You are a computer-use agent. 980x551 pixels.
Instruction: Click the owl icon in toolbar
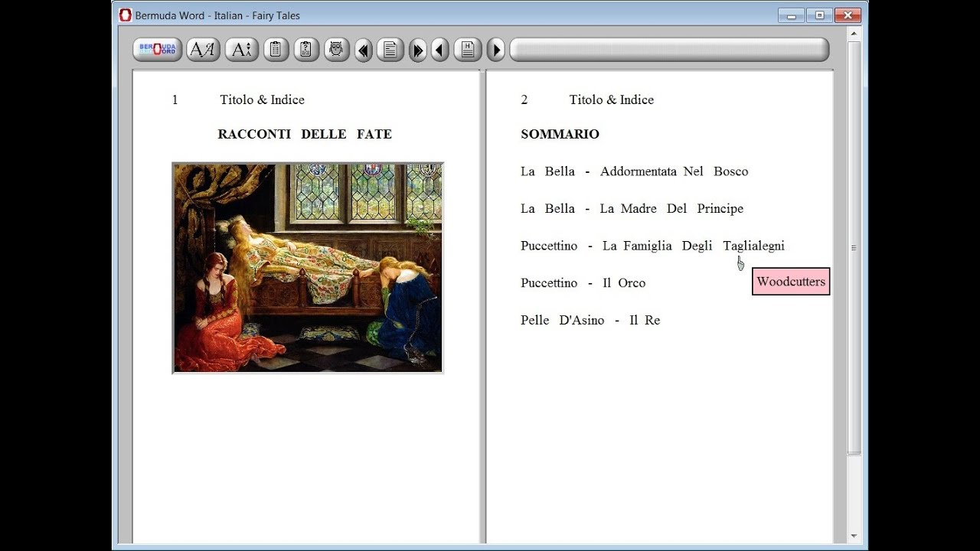click(336, 50)
